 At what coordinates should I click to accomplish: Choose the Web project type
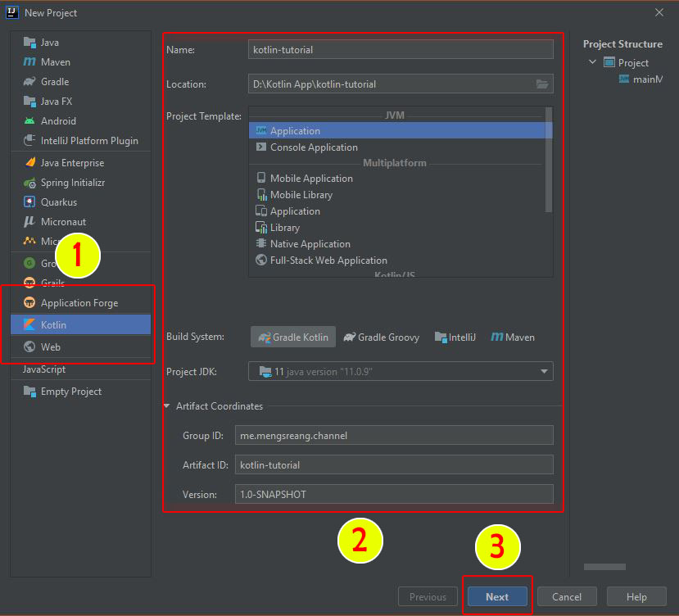(x=80, y=347)
